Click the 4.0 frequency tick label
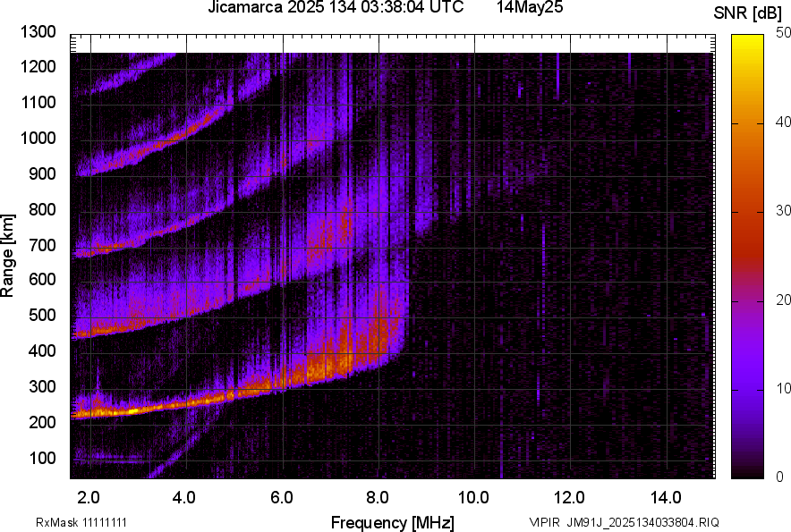The height and width of the screenshot is (532, 791). tap(184, 498)
